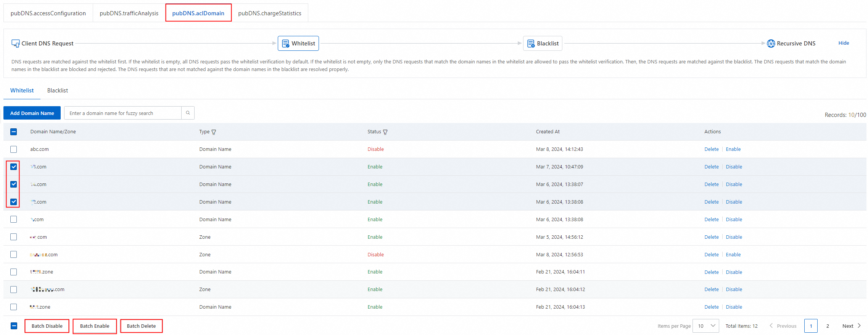Image resolution: width=868 pixels, height=335 pixels.
Task: Check the row created Mar 8, 12:56:53
Action: [14, 254]
